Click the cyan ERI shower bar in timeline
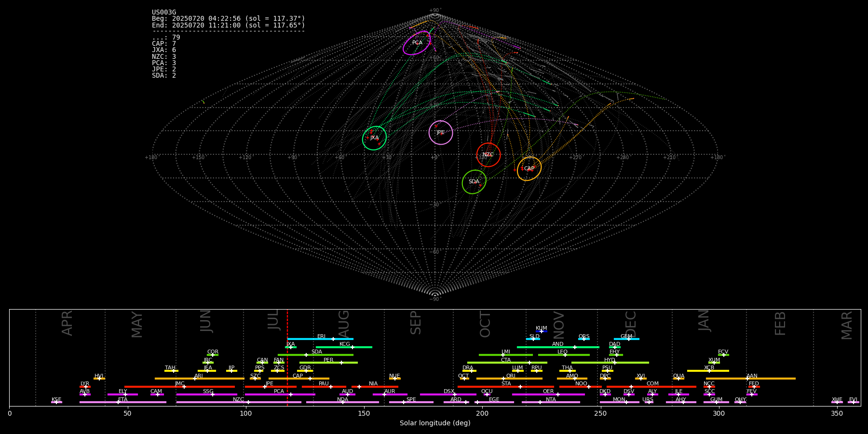 pyautogui.click(x=320, y=339)
